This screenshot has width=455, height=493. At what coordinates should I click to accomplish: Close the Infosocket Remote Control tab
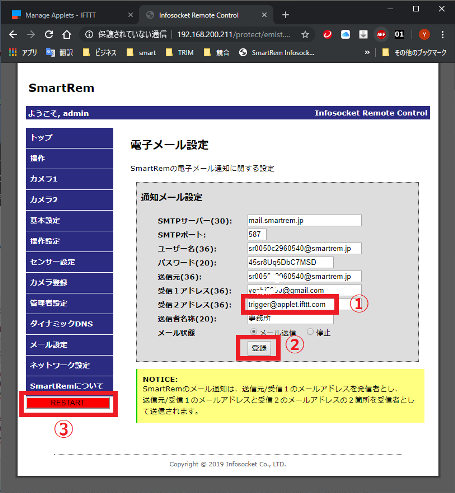point(264,15)
